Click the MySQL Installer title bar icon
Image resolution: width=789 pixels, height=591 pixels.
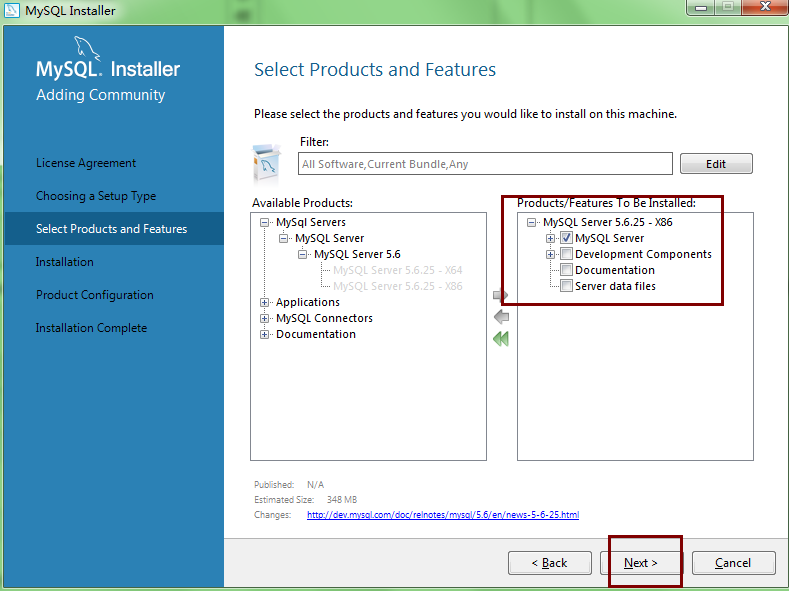pos(12,11)
